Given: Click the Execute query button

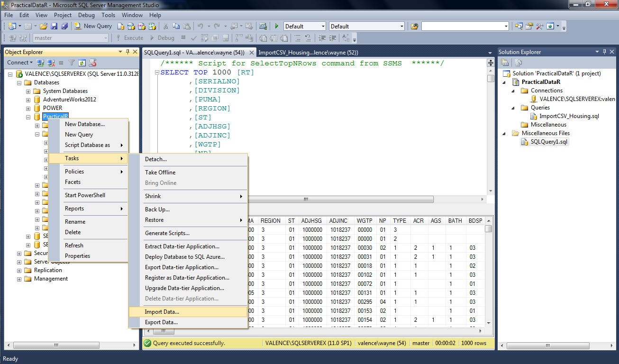Looking at the screenshot, I should click(x=129, y=38).
